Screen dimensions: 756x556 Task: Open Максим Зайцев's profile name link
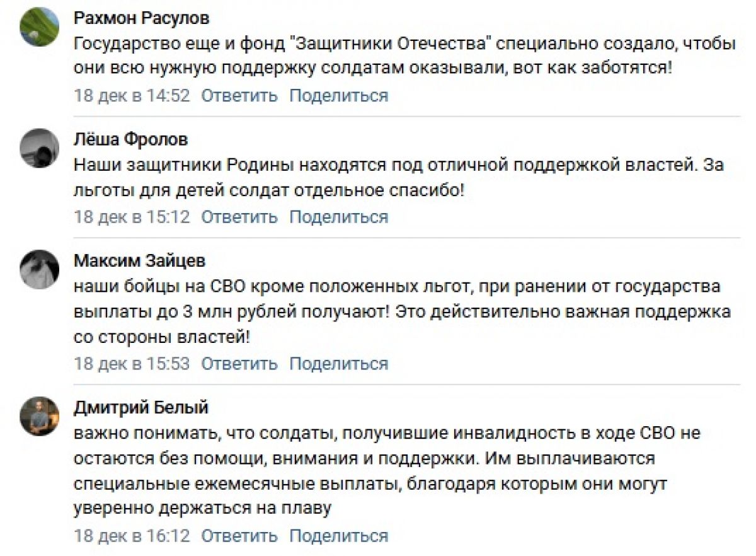point(139,260)
